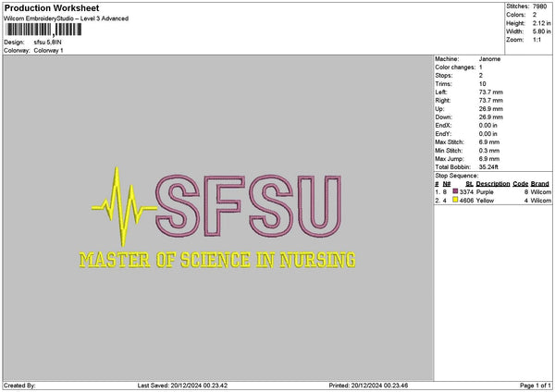Click the Stops value '2'

click(x=481, y=76)
